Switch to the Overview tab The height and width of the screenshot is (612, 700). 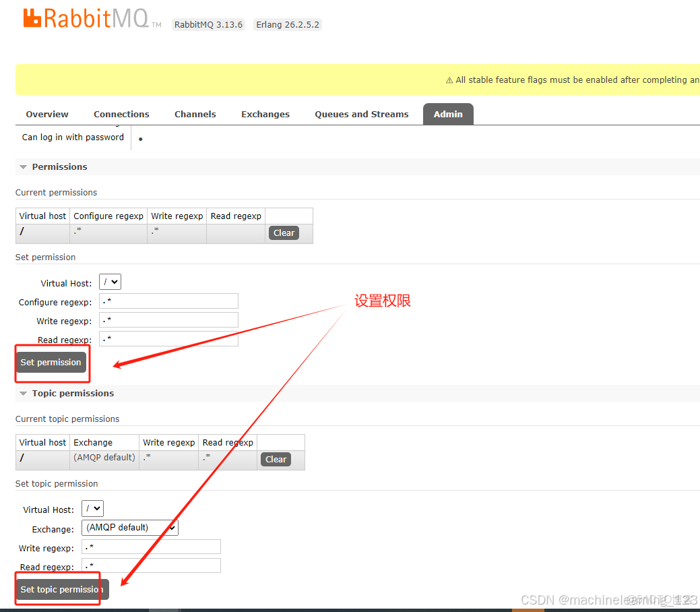coord(46,114)
